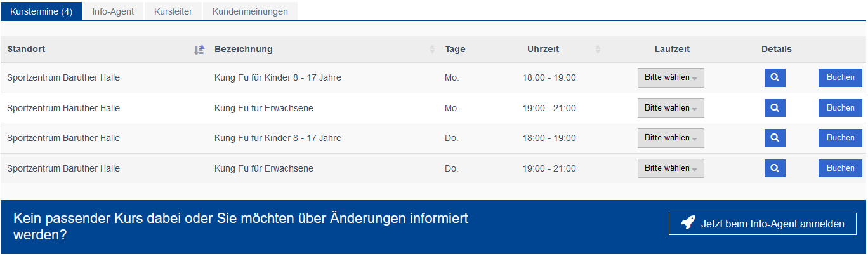Image resolution: width=868 pixels, height=256 pixels.
Task: Sort by Uhrzeit column arrows
Action: click(598, 50)
